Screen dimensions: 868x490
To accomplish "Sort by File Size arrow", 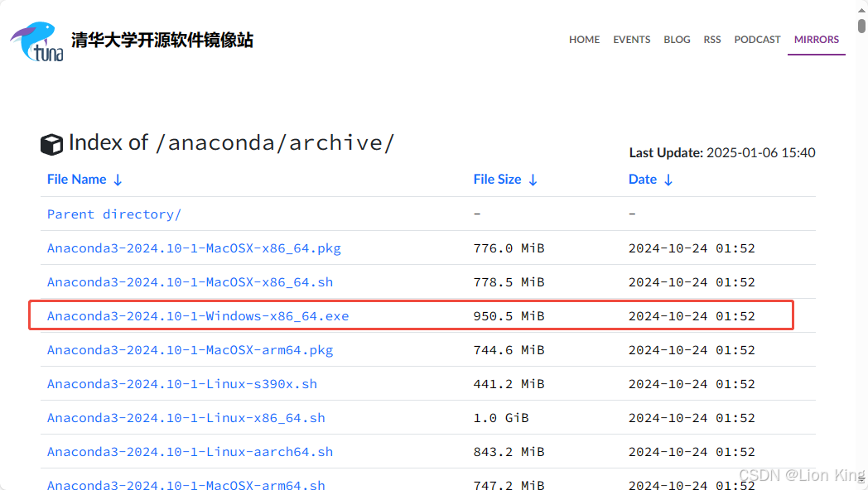I will 533,180.
